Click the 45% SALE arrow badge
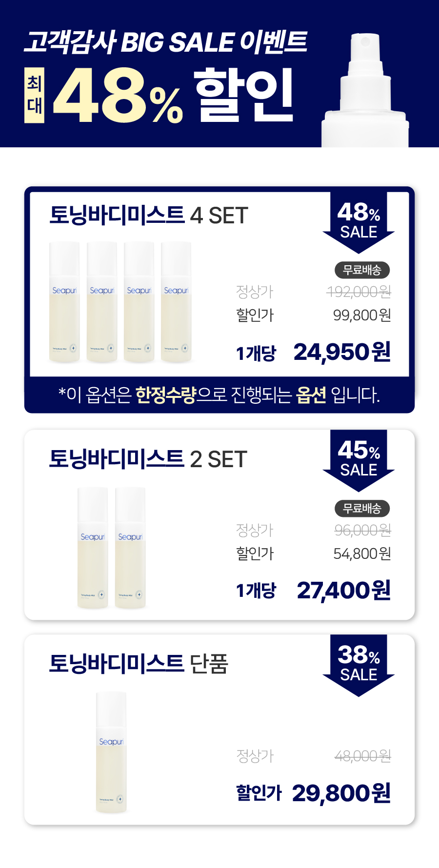439x868 pixels. click(x=359, y=460)
